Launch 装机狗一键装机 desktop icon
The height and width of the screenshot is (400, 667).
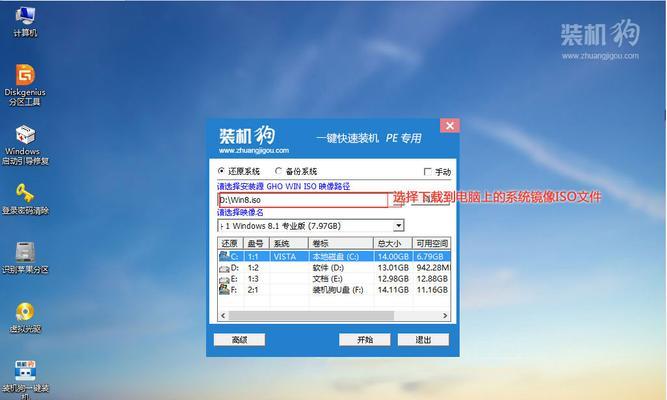pyautogui.click(x=25, y=380)
